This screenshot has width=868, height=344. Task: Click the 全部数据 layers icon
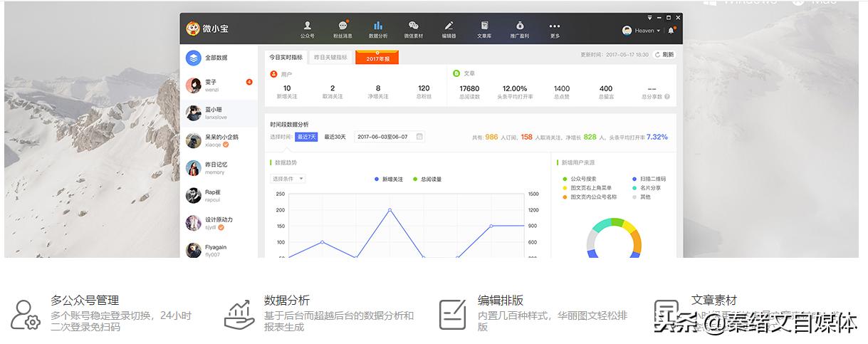coord(193,58)
